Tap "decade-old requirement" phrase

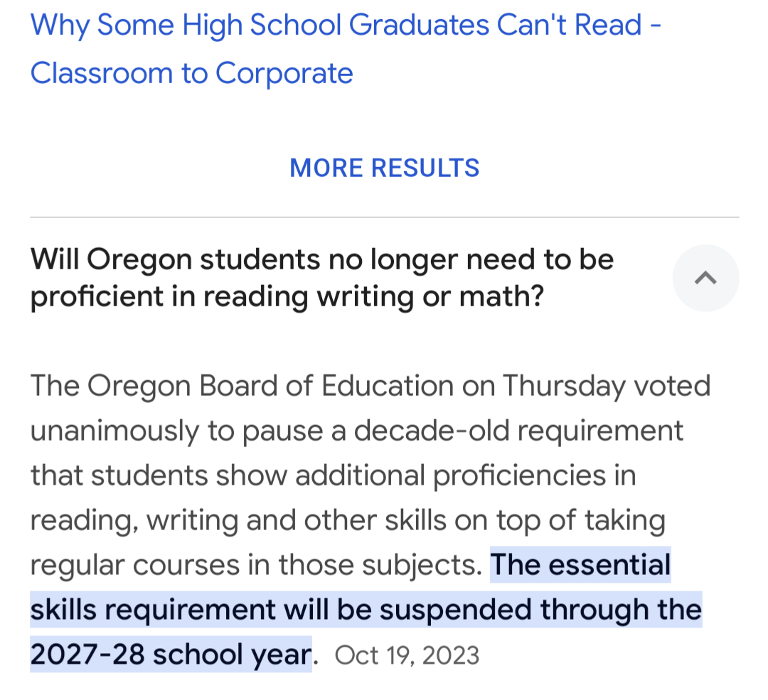(518, 431)
